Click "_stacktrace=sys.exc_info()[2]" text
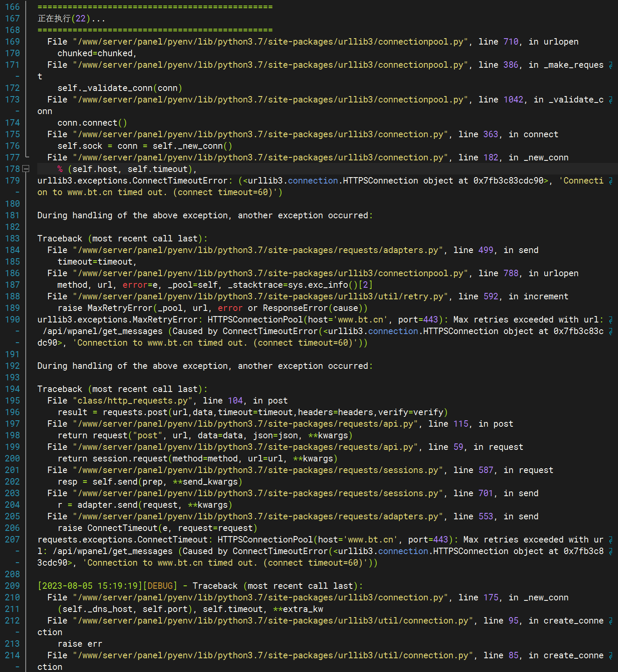 tap(300, 285)
